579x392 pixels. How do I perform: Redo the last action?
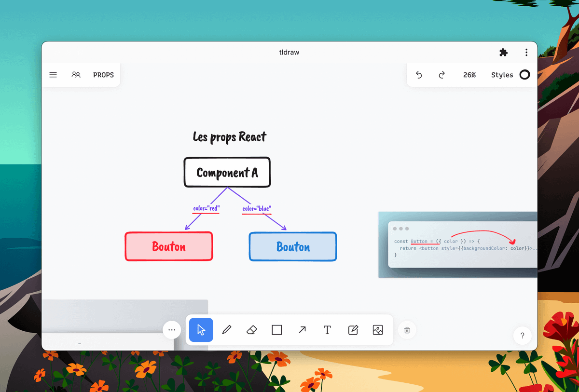441,75
